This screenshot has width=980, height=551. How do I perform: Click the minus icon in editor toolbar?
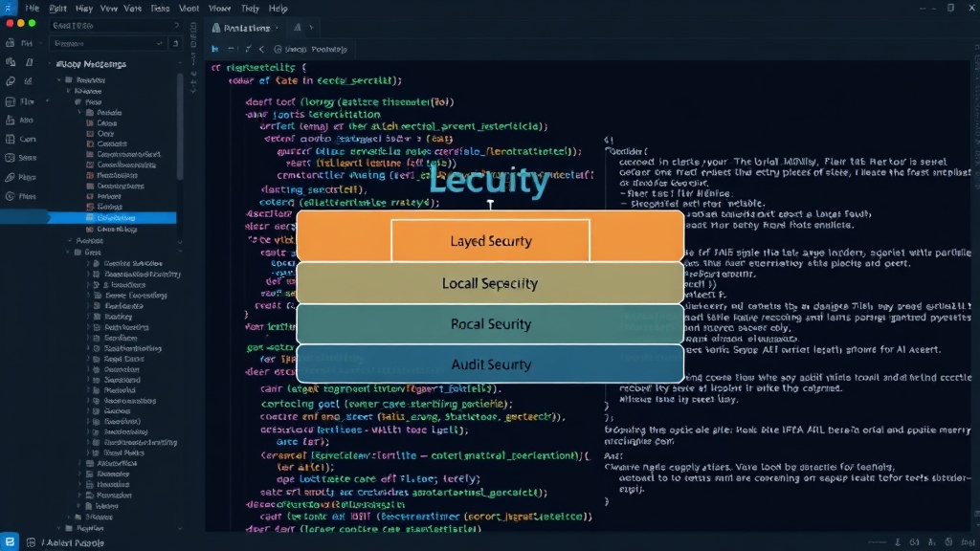click(x=232, y=49)
